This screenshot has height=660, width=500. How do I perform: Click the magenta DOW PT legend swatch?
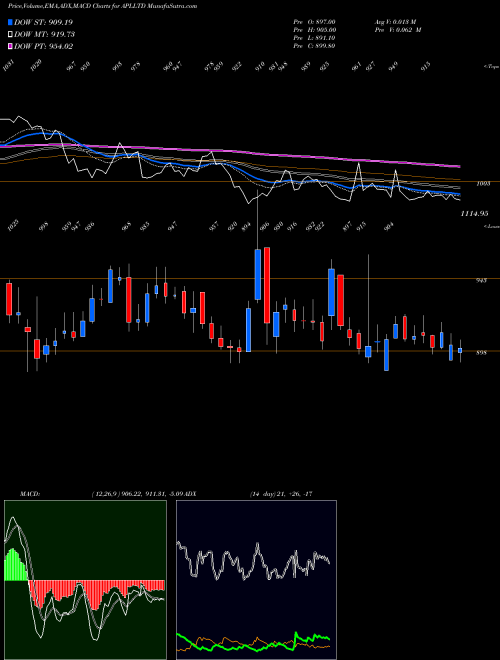click(11, 46)
